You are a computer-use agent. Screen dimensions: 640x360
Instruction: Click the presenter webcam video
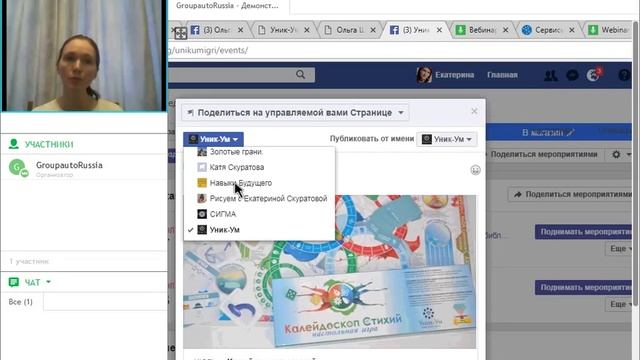pyautogui.click(x=84, y=56)
